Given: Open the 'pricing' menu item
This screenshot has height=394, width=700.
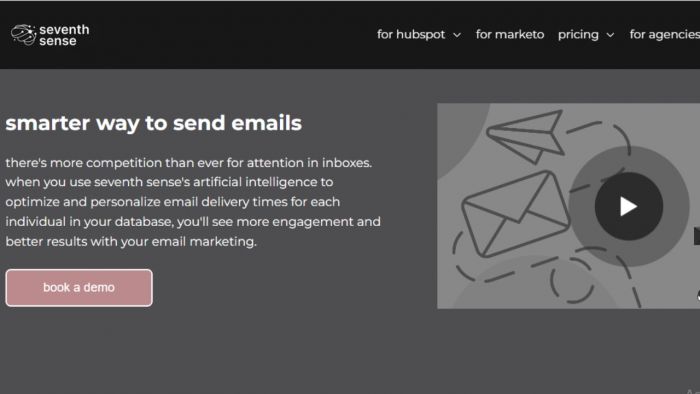Looking at the screenshot, I should (578, 35).
